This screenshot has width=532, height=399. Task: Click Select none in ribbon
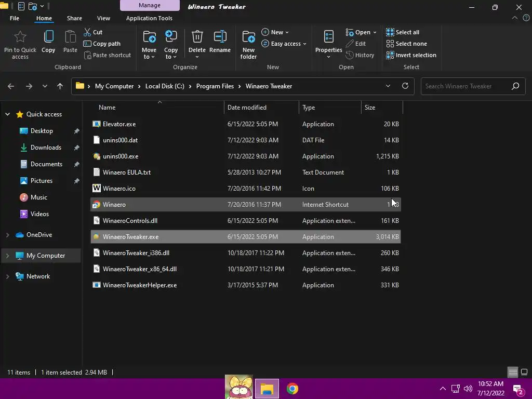(x=406, y=44)
